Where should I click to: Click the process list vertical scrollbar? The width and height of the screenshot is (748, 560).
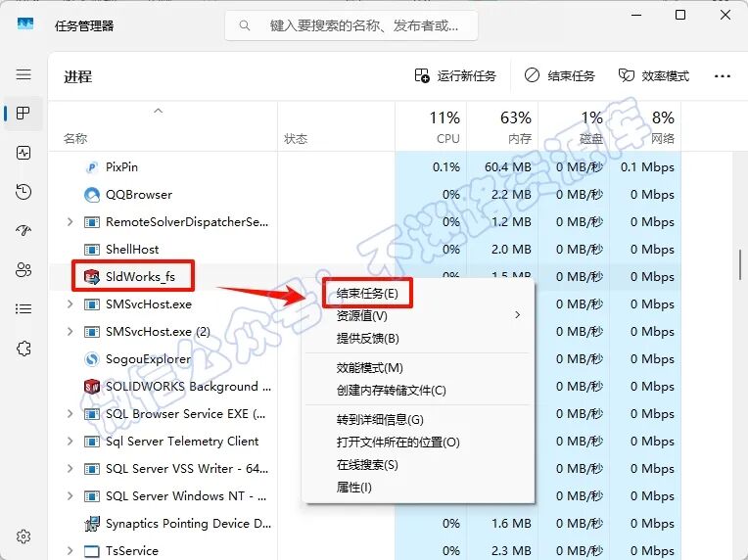coord(740,264)
